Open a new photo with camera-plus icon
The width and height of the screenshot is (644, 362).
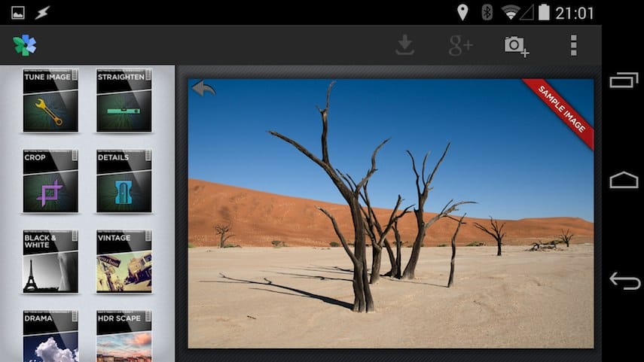click(x=516, y=46)
